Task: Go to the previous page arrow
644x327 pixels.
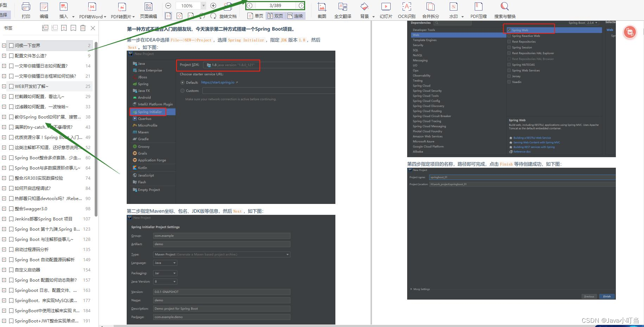Action: pyautogui.click(x=250, y=6)
